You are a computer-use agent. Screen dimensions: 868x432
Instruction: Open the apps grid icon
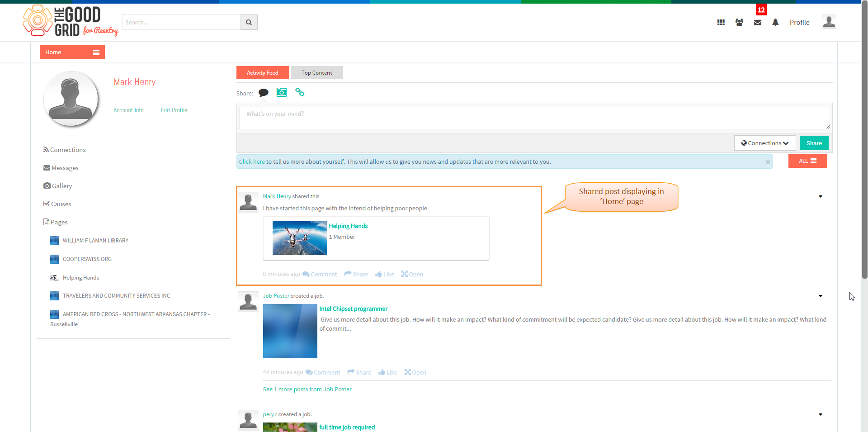click(x=721, y=22)
